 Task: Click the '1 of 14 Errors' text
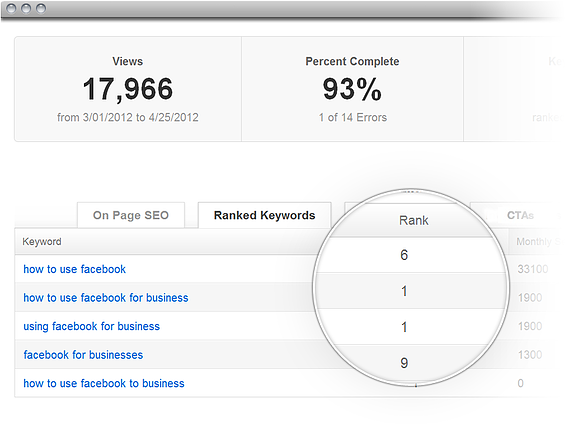pyautogui.click(x=352, y=117)
